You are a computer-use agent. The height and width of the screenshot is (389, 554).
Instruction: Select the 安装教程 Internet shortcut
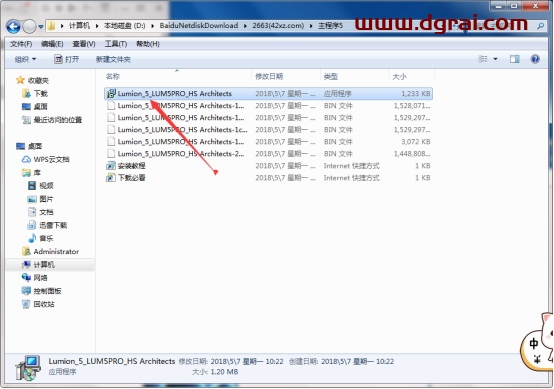[269, 166]
